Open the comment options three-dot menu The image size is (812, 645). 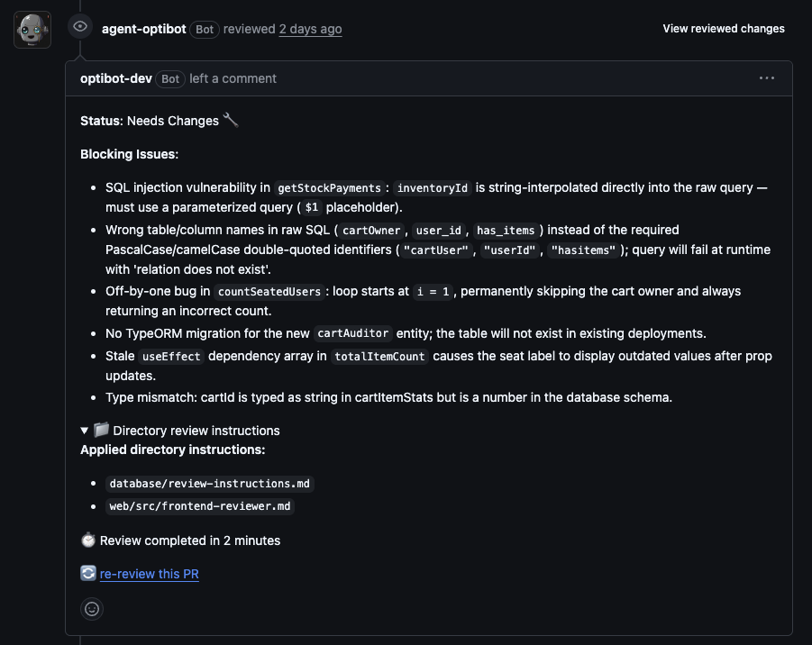click(x=766, y=78)
